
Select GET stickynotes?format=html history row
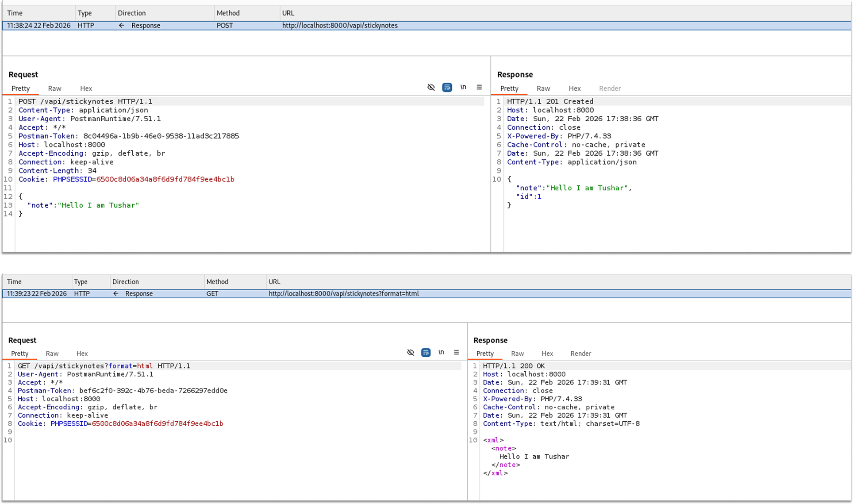343,293
